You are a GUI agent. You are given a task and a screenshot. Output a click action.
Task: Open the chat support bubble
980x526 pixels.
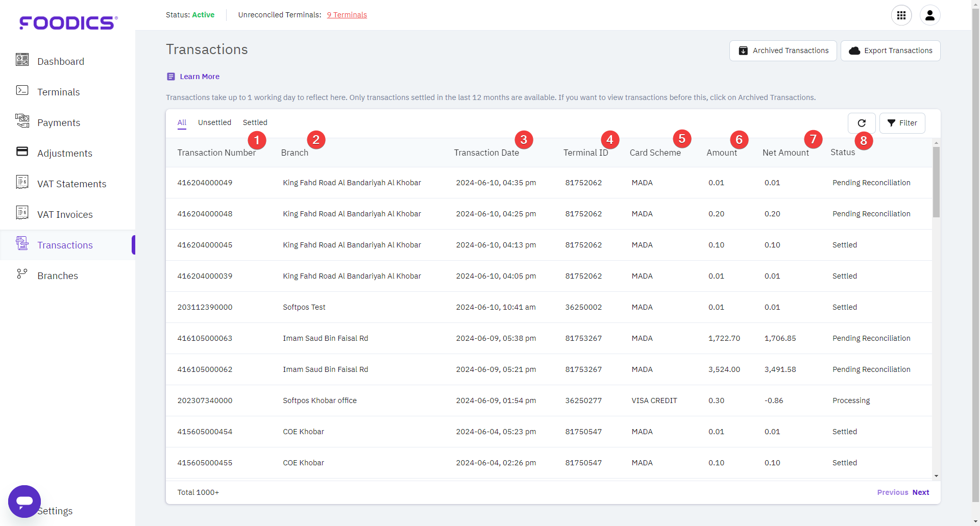tap(24, 502)
